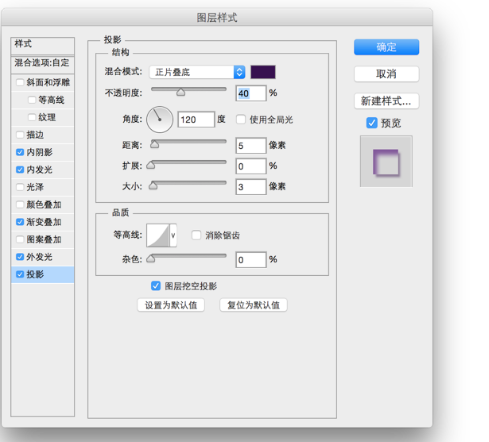
Task: Click the 距离 distance input field
Action: click(251, 146)
